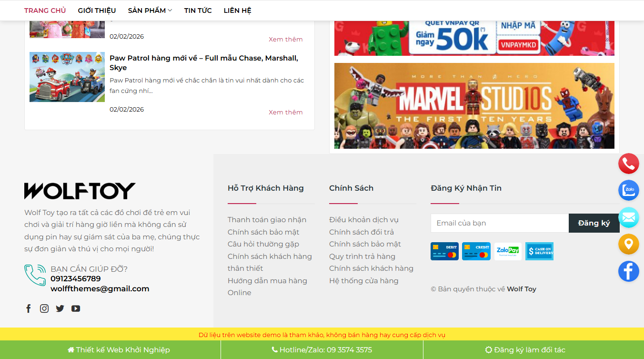Click Thiết kế Web Khởi Nghiệp bottom bar link

119,350
